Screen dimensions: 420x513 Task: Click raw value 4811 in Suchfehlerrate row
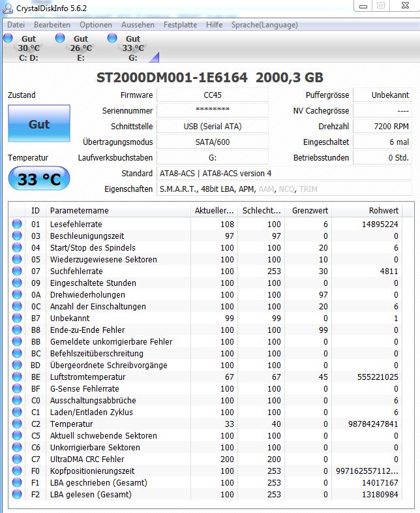tap(389, 272)
